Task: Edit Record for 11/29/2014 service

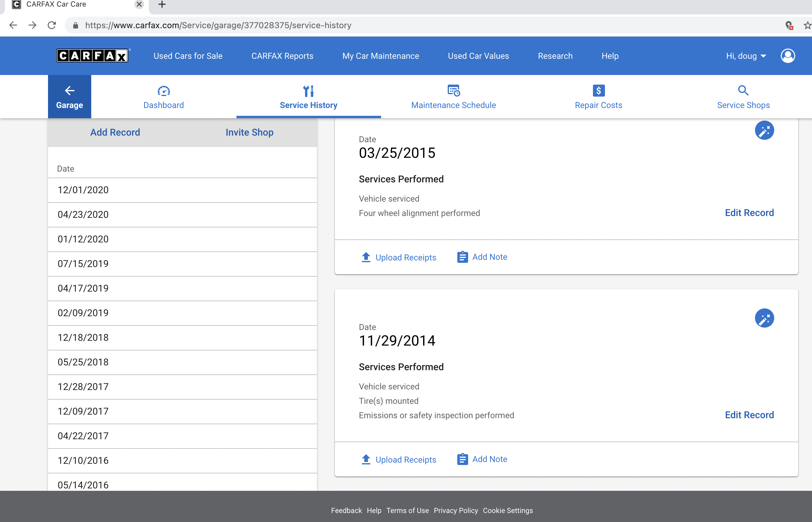Action: tap(749, 415)
